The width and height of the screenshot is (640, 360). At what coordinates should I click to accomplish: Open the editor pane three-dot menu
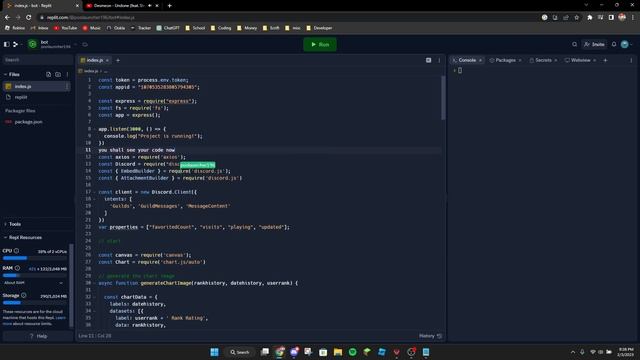pos(439,60)
